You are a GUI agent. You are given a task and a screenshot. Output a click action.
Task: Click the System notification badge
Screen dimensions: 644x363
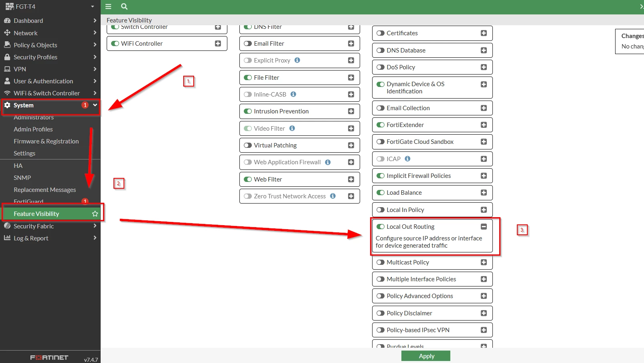(x=85, y=105)
